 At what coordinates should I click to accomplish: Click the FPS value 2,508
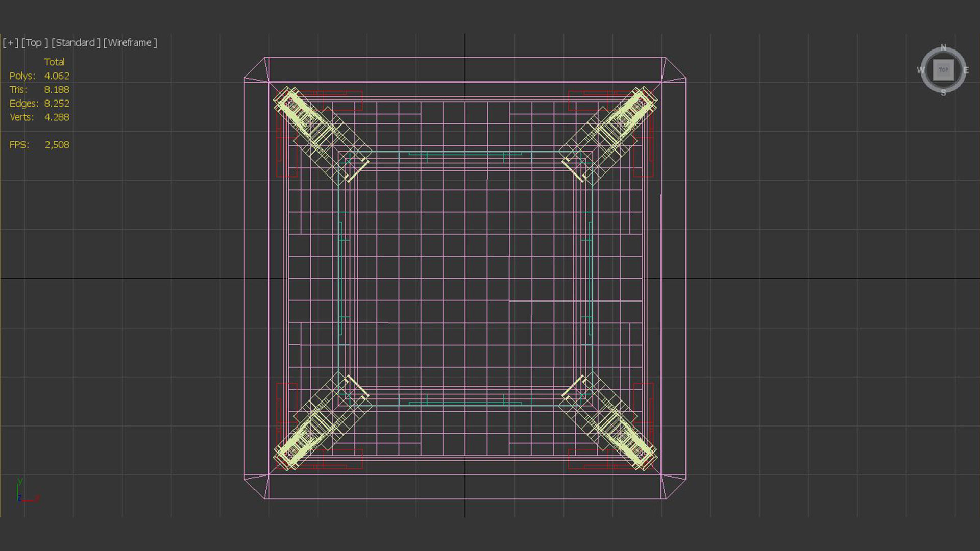click(57, 145)
